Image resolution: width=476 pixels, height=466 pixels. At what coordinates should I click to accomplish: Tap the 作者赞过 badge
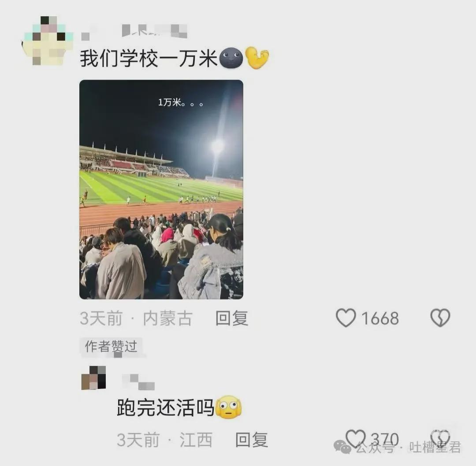coord(111,346)
